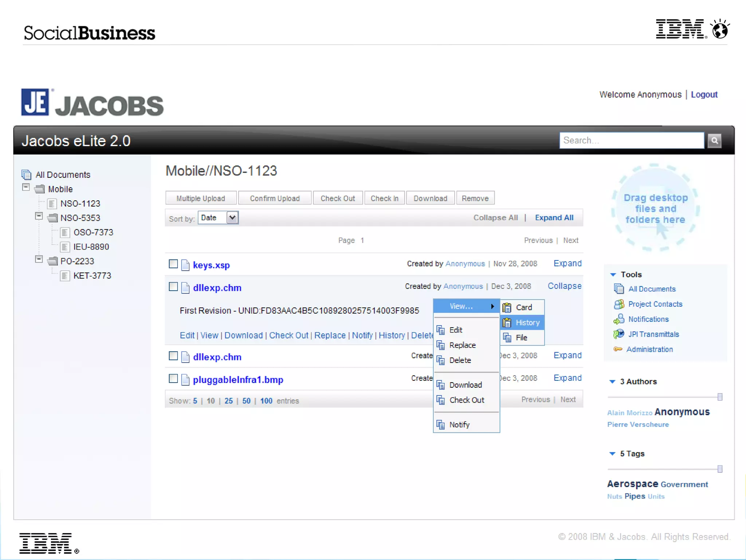Click the History clipboard icon in submenu
The image size is (746, 560).
point(507,322)
